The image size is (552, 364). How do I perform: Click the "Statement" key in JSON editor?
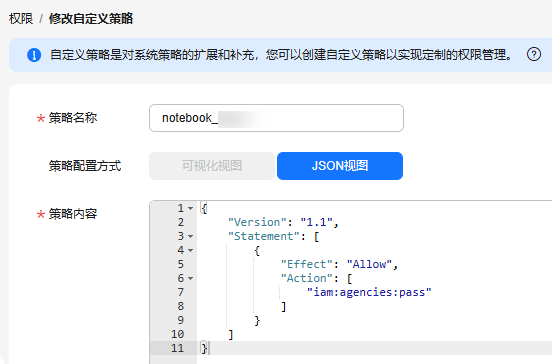(264, 236)
